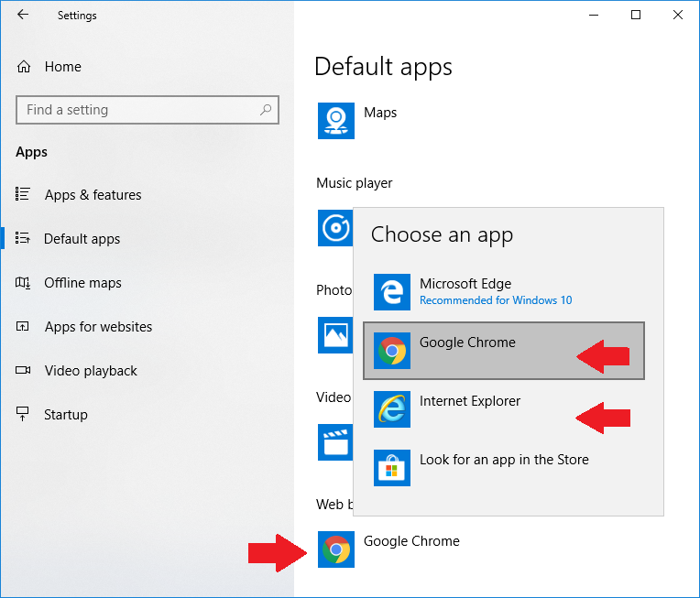Close the Settings window
The image size is (700, 598).
(678, 15)
